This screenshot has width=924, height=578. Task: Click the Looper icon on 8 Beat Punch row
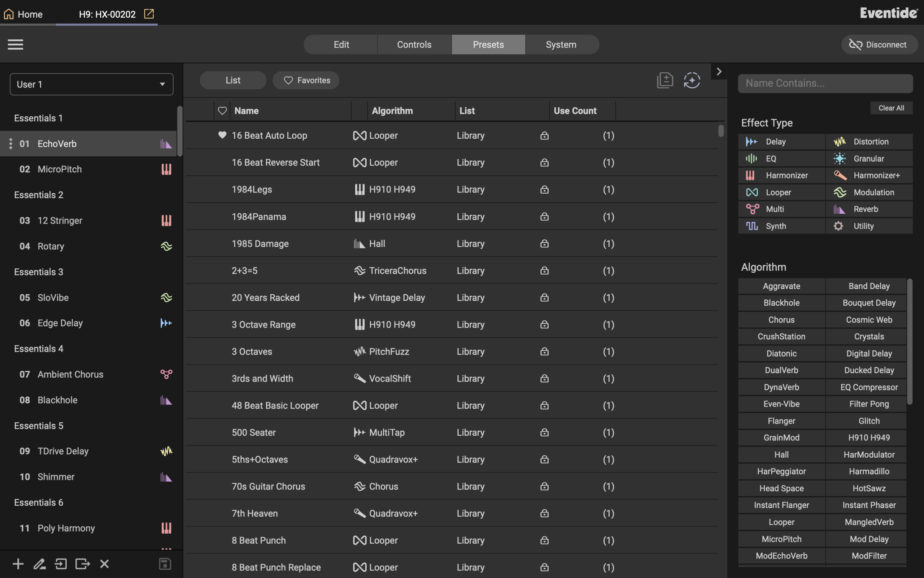pos(359,540)
